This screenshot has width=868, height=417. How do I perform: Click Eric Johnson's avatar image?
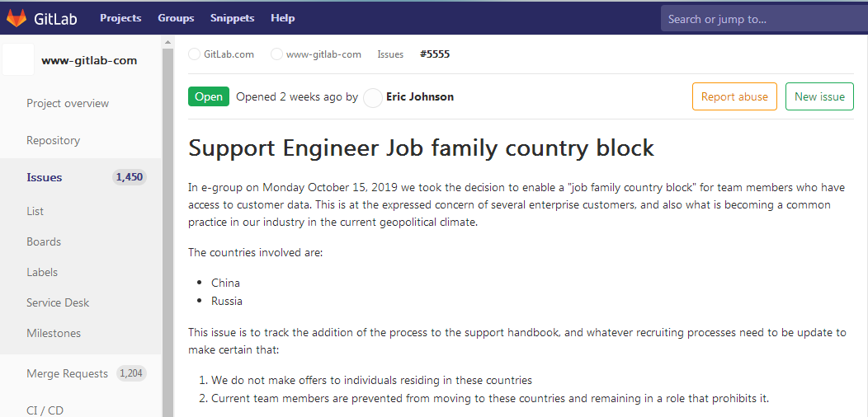coord(373,97)
